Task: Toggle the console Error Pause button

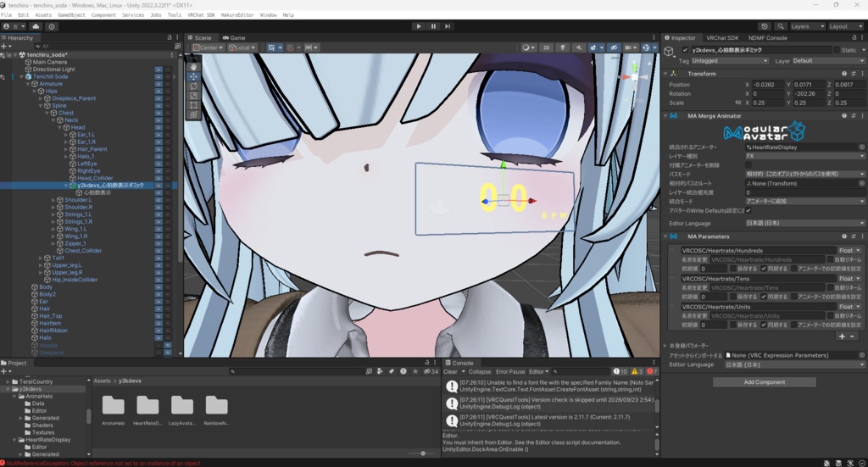Action: coord(509,372)
